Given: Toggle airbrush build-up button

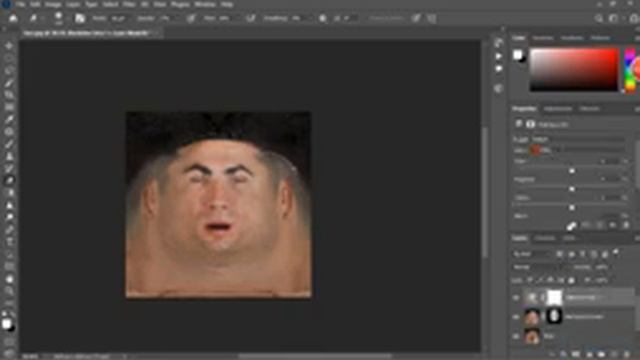Looking at the screenshot, I should point(251,18).
